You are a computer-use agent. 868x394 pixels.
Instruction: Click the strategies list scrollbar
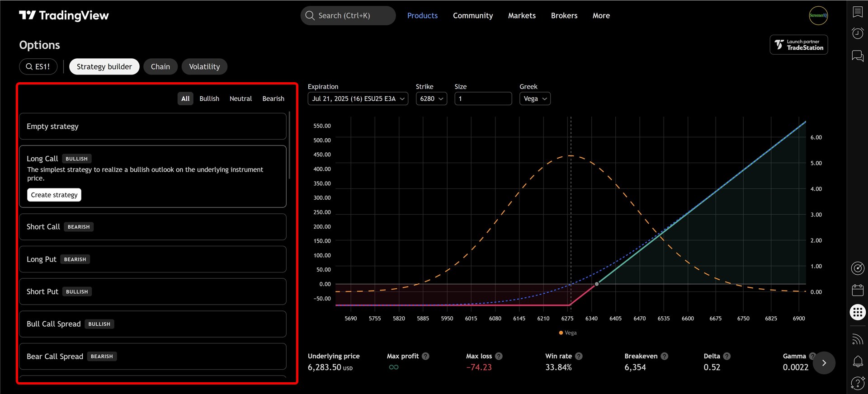tap(289, 145)
